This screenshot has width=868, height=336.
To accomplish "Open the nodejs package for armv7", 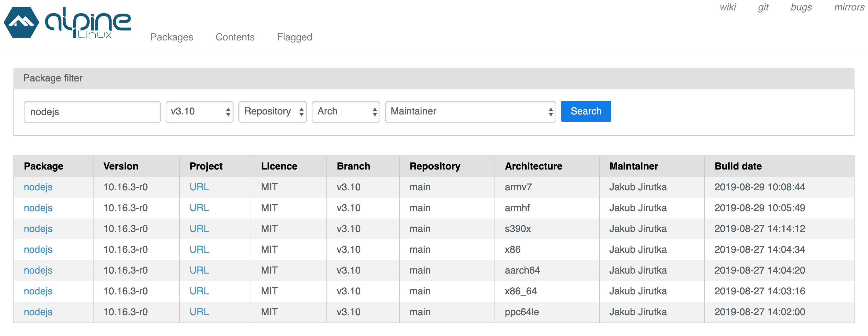I will (38, 187).
